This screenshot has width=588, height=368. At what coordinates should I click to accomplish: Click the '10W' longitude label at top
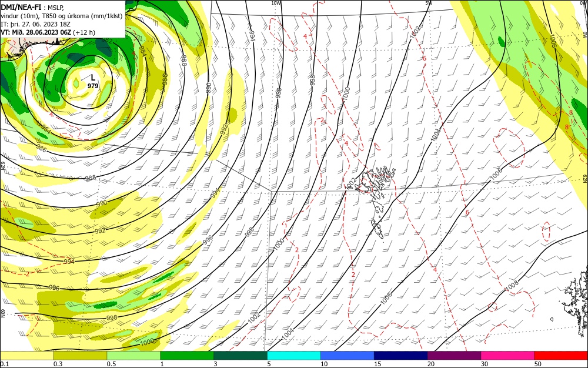[276, 3]
